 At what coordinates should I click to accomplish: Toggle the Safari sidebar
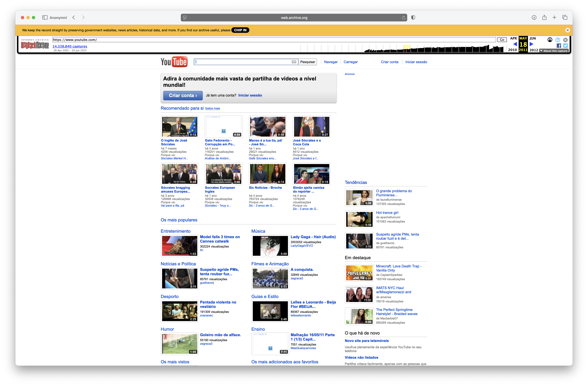click(x=45, y=18)
